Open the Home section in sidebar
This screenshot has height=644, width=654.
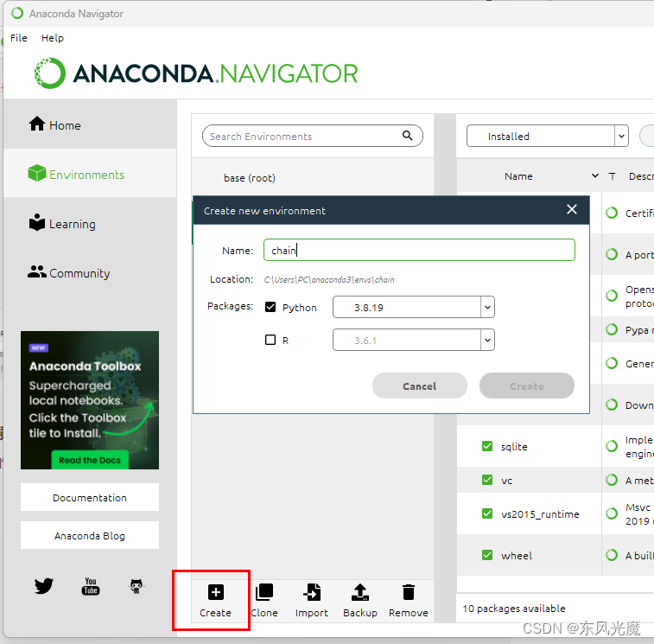[90, 124]
